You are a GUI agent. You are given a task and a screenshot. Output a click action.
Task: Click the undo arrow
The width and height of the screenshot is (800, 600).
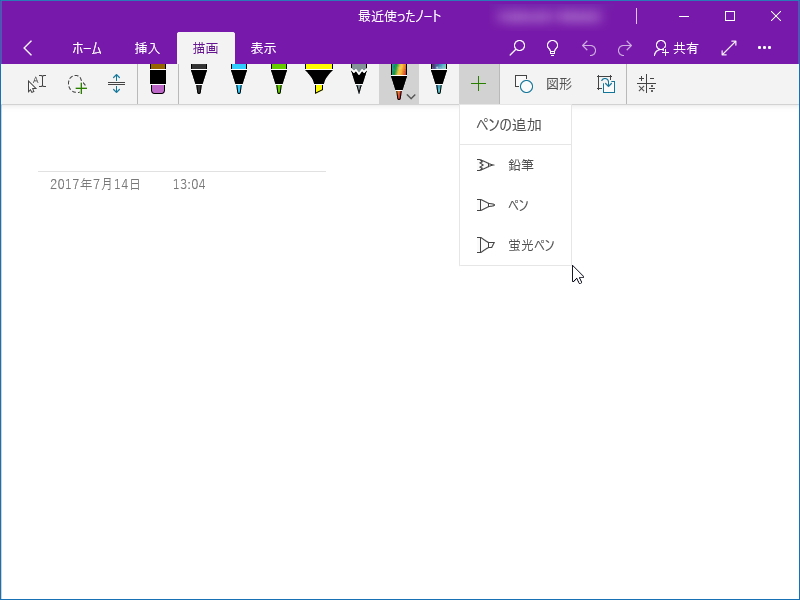click(590, 47)
